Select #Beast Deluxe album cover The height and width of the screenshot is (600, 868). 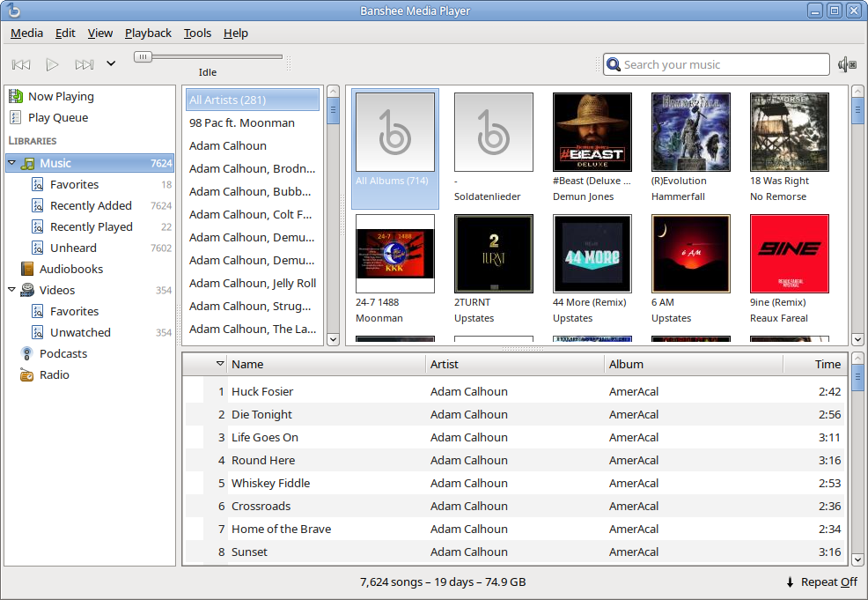(x=592, y=132)
